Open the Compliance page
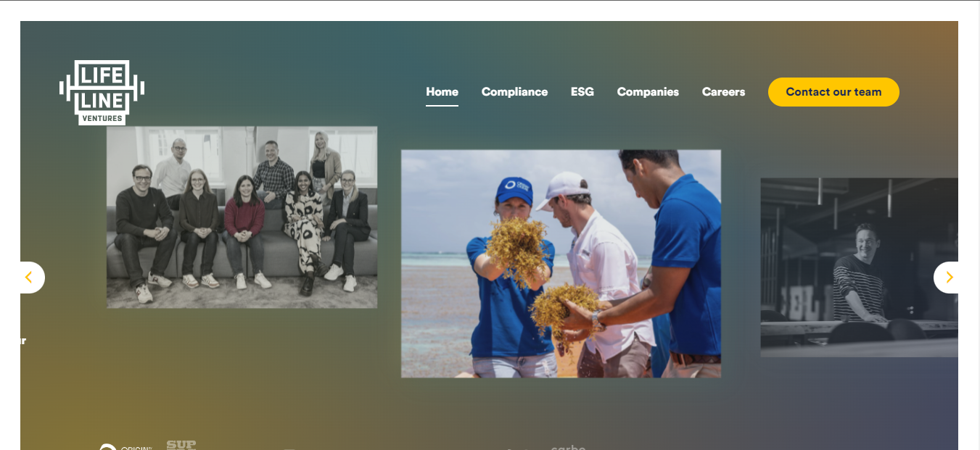The width and height of the screenshot is (980, 450). [x=514, y=92]
